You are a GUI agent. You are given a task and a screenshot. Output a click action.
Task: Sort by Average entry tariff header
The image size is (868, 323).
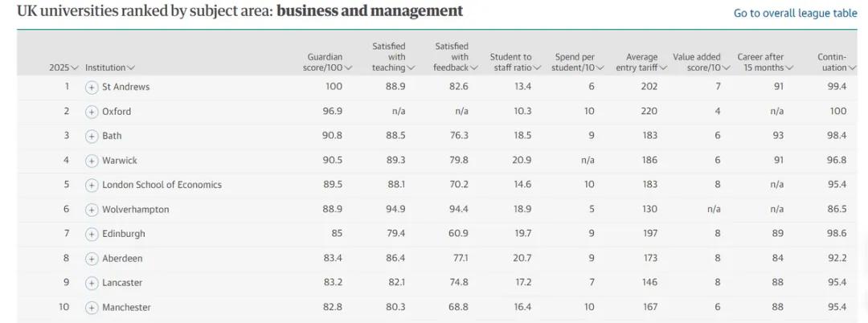[x=641, y=62]
